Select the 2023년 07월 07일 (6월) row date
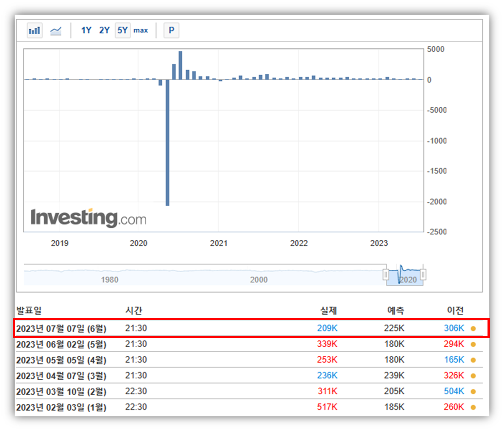Image resolution: width=504 pixels, height=431 pixels. (61, 328)
